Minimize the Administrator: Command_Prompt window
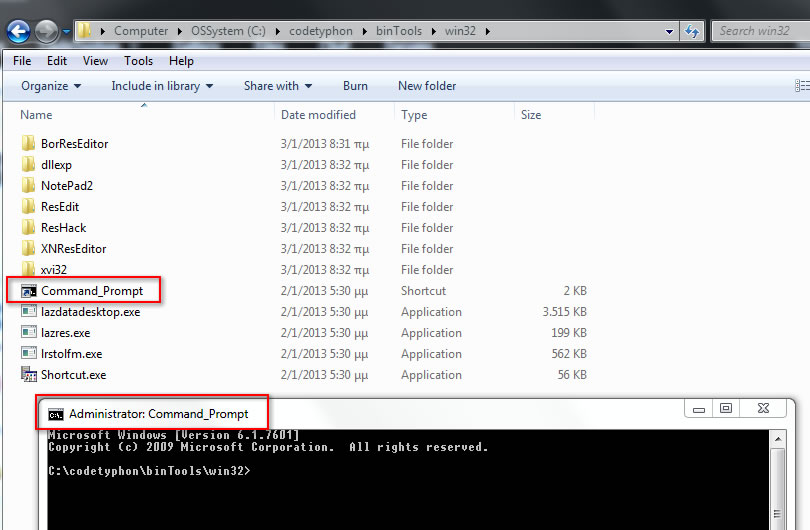This screenshot has height=530, width=810. click(699, 409)
